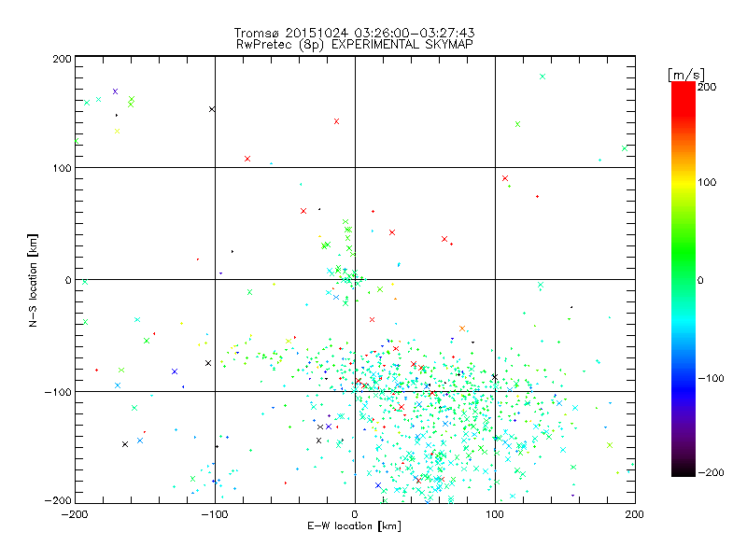The height and width of the screenshot is (560, 747).
Task: Click the 'E-W location [km]' axis label
Action: 354,525
